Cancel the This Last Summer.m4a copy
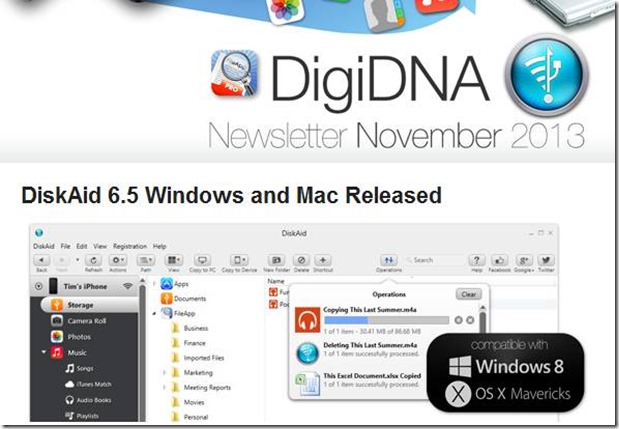Viewport: 619px width, 429px height. click(x=470, y=320)
